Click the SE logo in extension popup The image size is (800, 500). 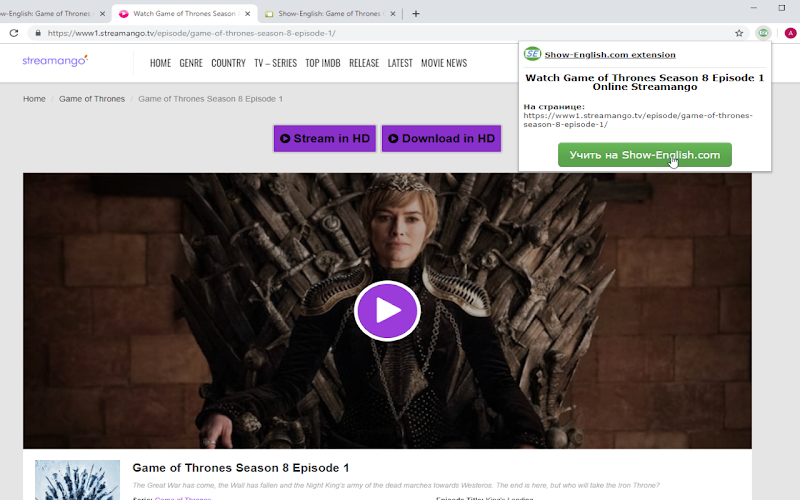(x=532, y=54)
